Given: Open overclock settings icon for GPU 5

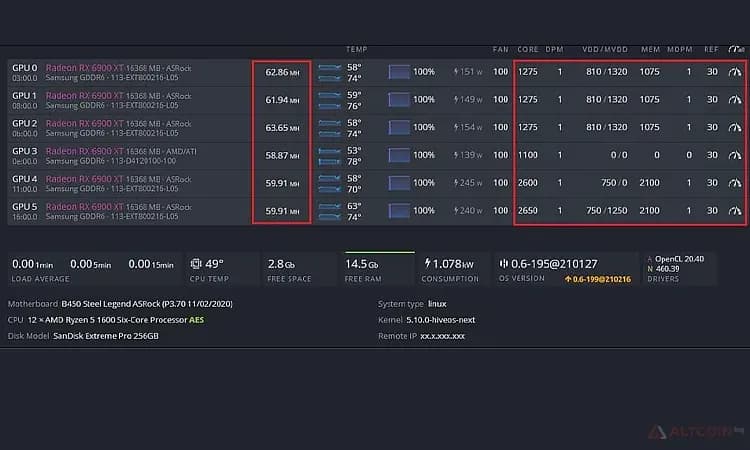Looking at the screenshot, I should [735, 210].
